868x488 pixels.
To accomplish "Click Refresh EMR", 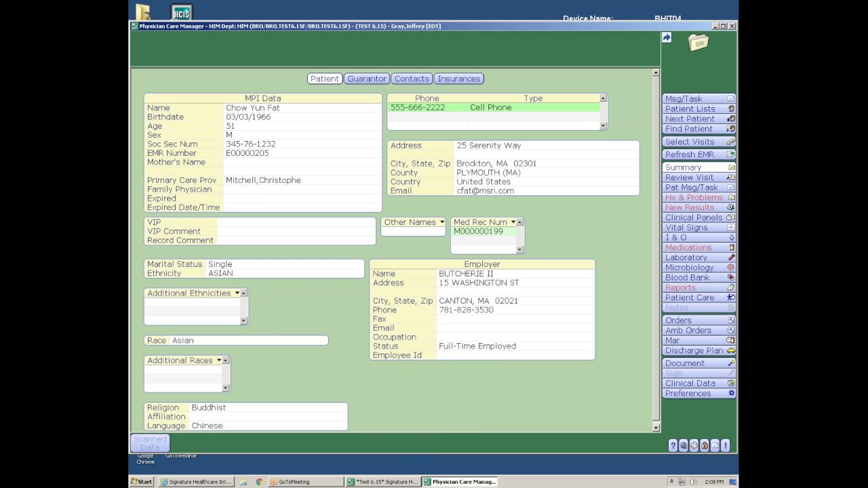I will tap(699, 155).
